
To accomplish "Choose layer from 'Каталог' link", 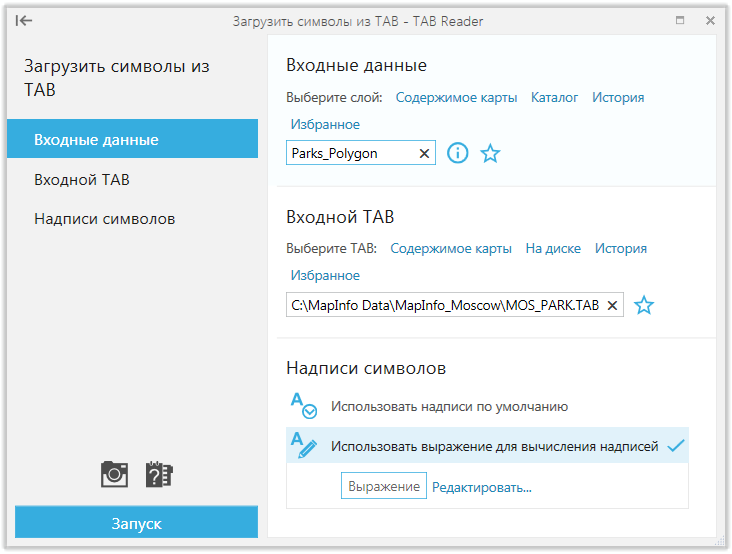I will point(554,98).
